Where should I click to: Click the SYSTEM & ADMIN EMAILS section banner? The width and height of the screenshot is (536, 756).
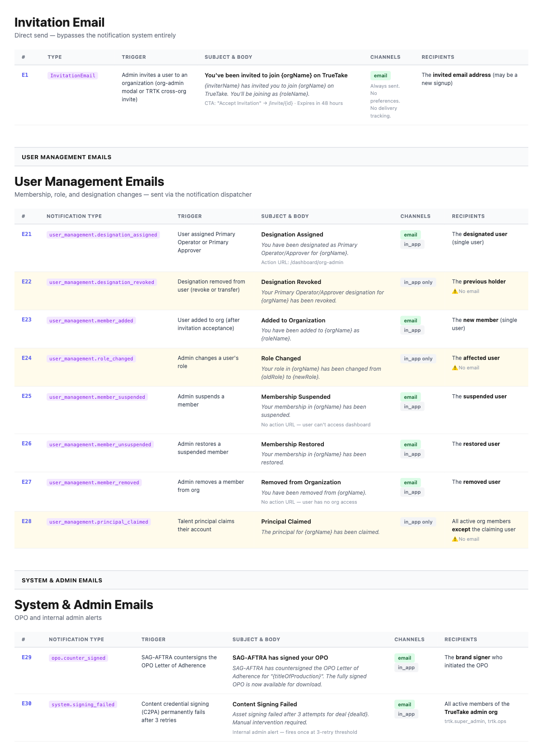coord(271,580)
